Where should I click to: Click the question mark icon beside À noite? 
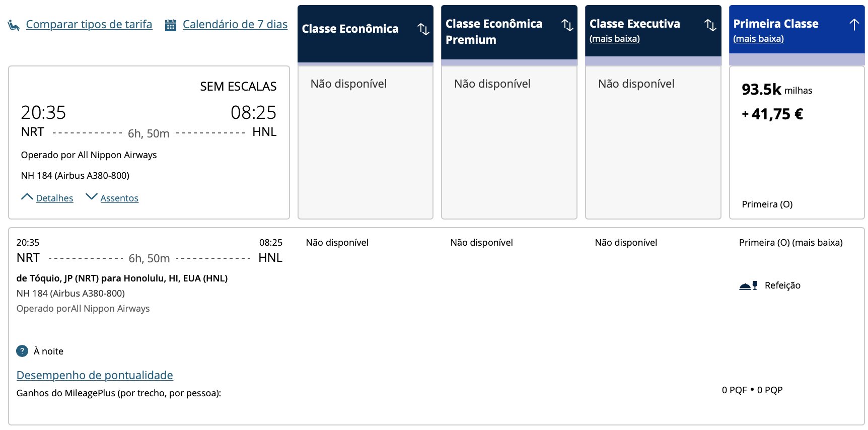tap(22, 351)
